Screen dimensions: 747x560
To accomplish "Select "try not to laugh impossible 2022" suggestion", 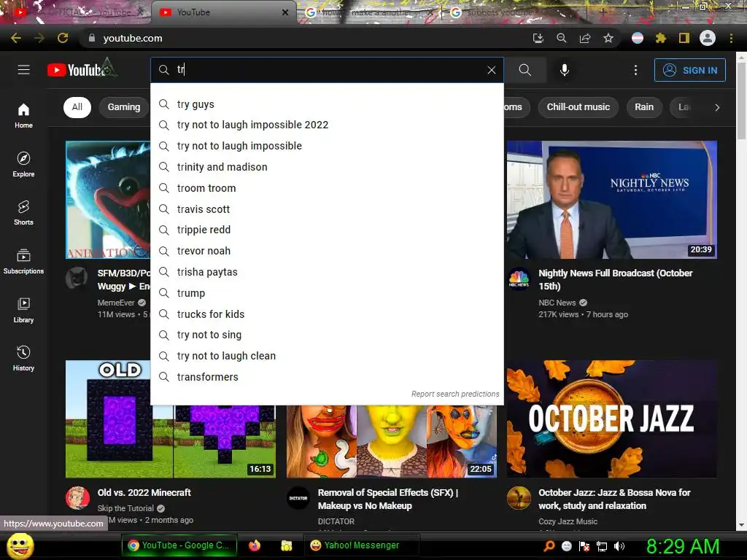I will [327, 125].
